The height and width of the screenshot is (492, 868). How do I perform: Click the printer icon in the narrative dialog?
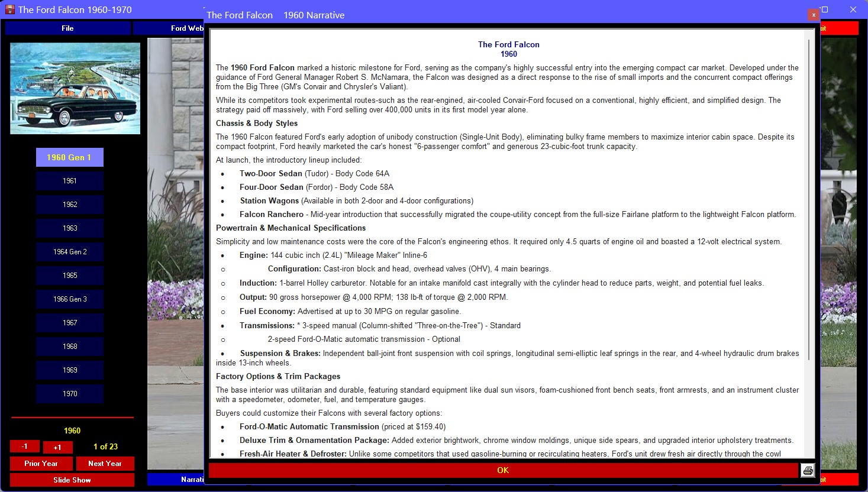(x=808, y=470)
